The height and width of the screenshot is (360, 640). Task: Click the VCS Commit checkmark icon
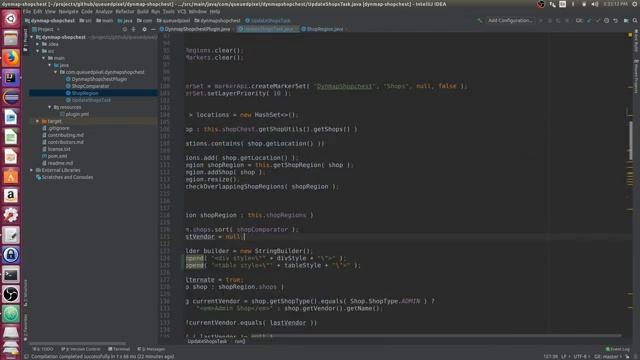598,20
